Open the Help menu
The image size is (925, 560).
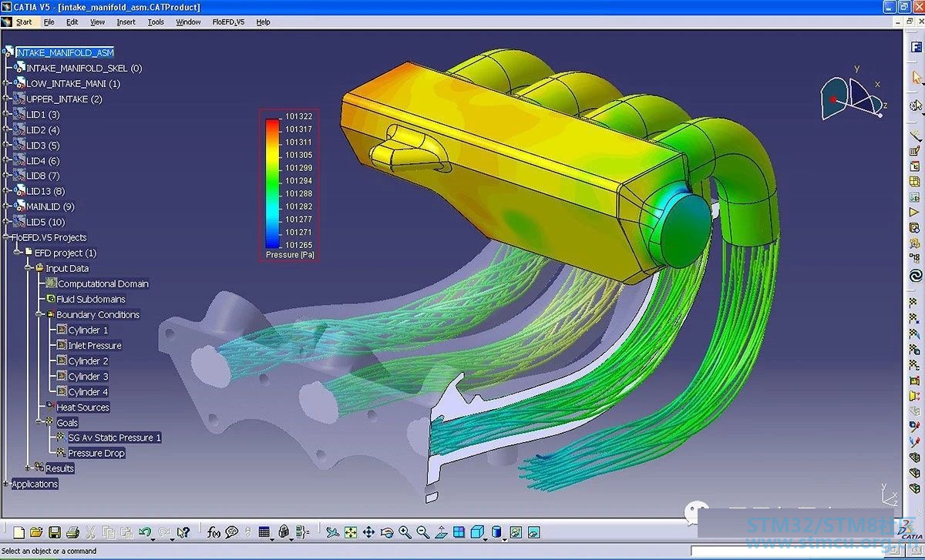click(263, 22)
